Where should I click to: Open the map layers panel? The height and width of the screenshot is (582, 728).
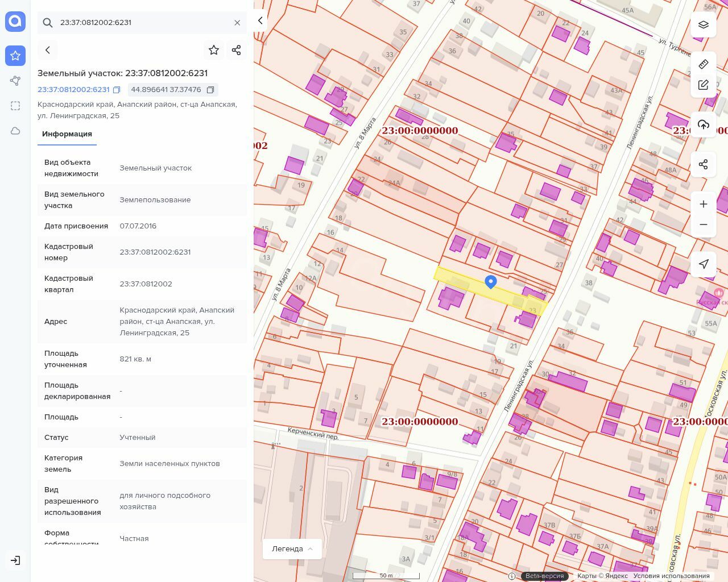(704, 24)
